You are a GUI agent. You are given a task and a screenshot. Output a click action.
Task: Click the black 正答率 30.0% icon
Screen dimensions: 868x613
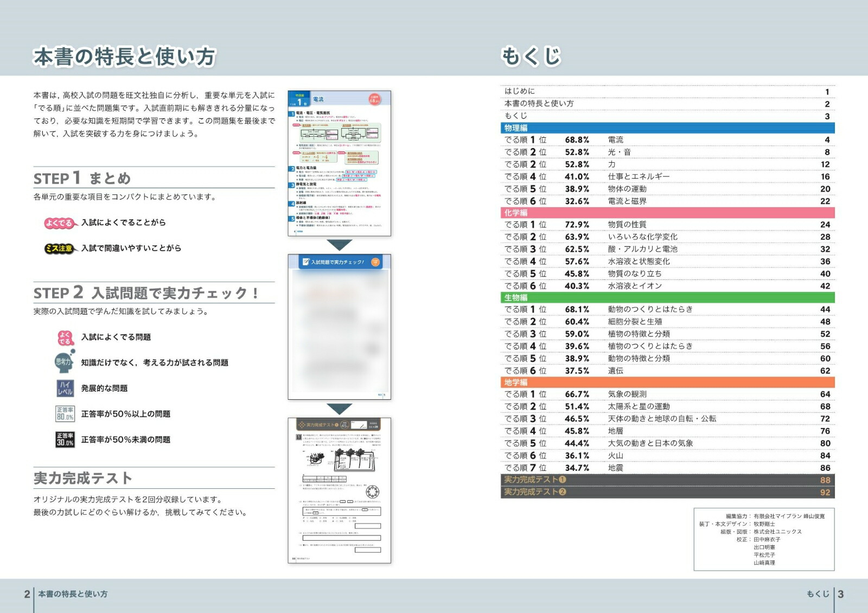[x=65, y=439]
